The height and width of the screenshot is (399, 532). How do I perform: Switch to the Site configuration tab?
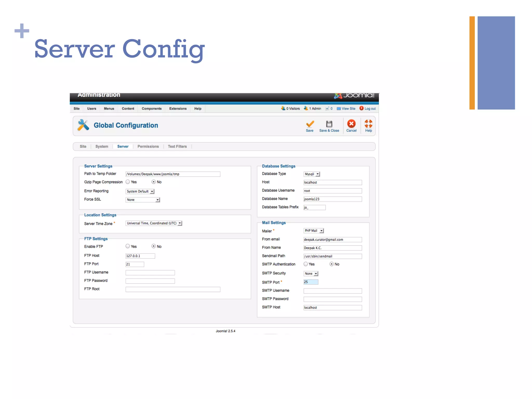pyautogui.click(x=83, y=147)
